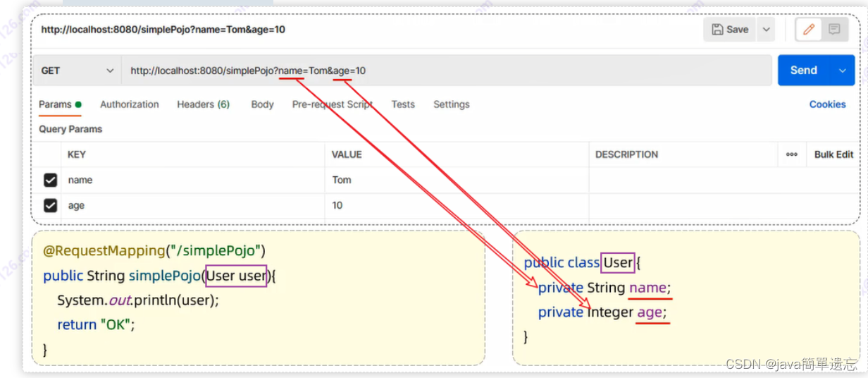Open the Save options dropdown arrow
Screen dimensions: 868x378
766,30
